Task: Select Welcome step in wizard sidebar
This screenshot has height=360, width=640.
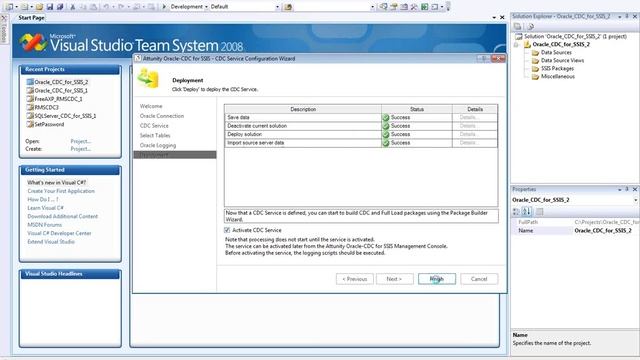Action: coord(151,106)
